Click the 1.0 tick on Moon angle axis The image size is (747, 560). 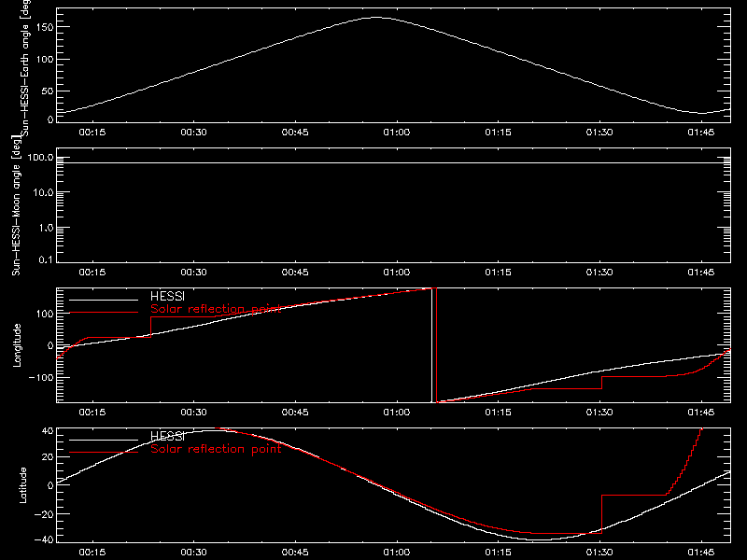point(46,228)
